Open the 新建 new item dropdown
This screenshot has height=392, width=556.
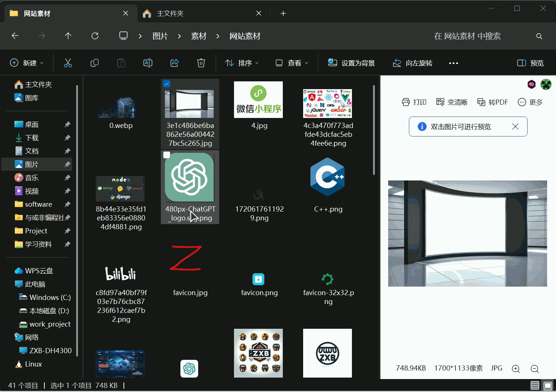27,63
